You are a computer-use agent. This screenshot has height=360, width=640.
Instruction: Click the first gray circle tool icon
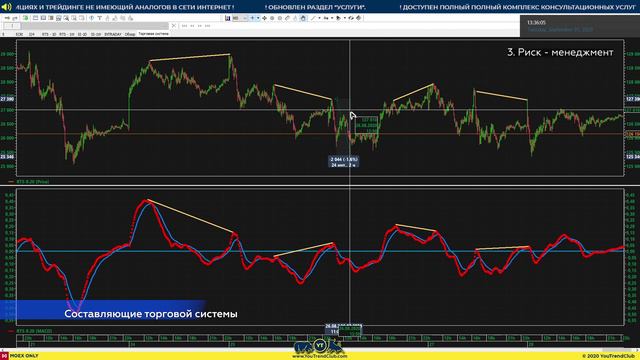(x=272, y=18)
